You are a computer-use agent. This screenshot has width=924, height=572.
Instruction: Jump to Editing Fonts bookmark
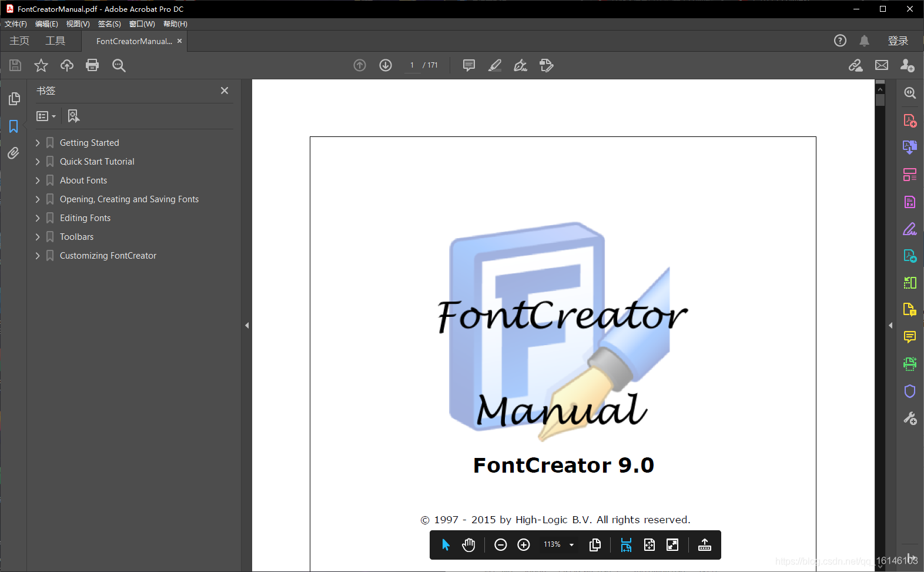pyautogui.click(x=85, y=218)
